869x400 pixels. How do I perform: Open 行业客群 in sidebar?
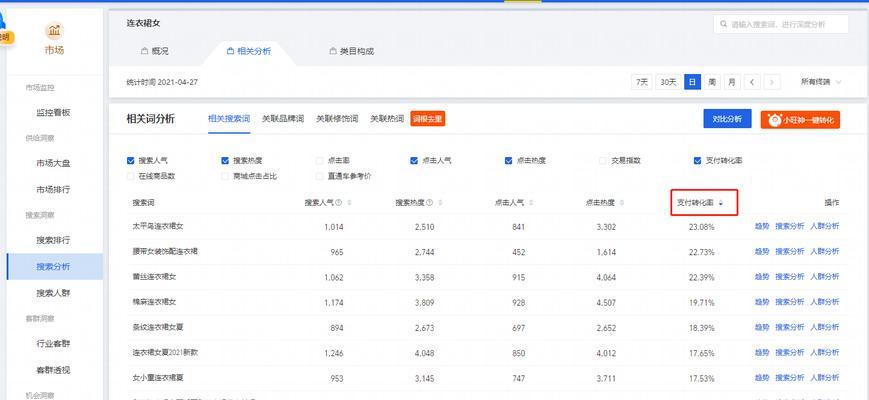tap(54, 343)
